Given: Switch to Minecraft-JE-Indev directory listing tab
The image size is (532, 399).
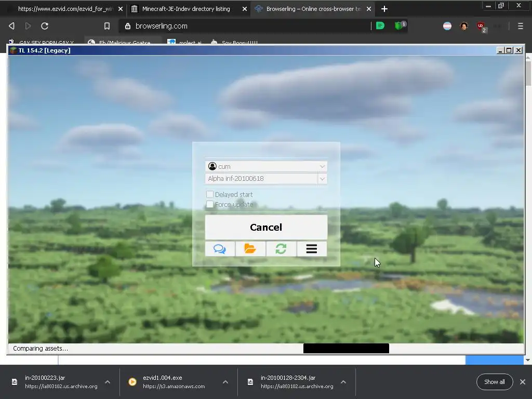Looking at the screenshot, I should tap(188, 9).
